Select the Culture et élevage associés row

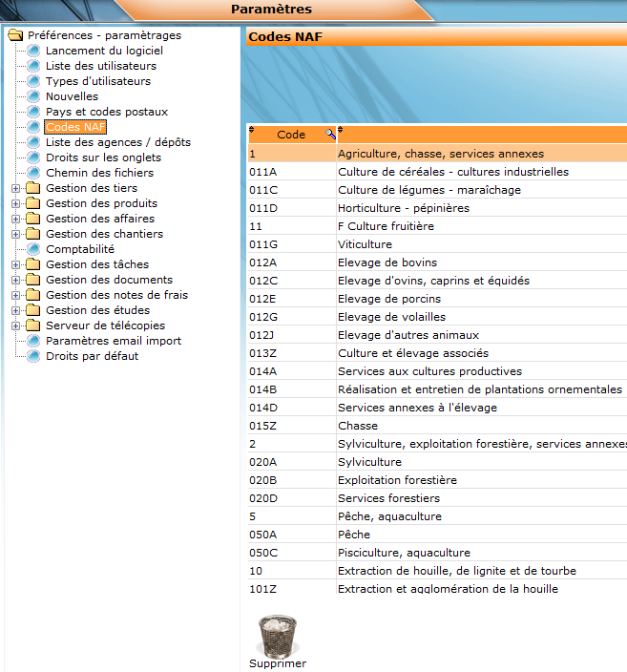(x=437, y=353)
